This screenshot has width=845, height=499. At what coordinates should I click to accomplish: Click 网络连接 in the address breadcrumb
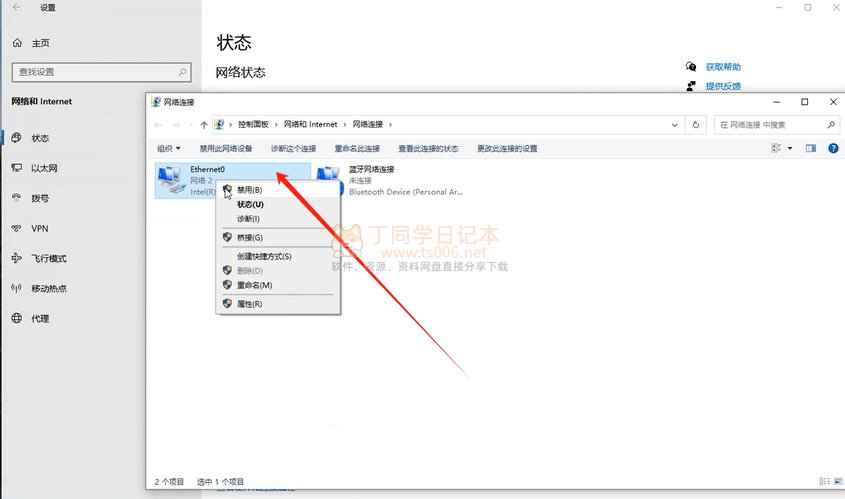pos(368,124)
